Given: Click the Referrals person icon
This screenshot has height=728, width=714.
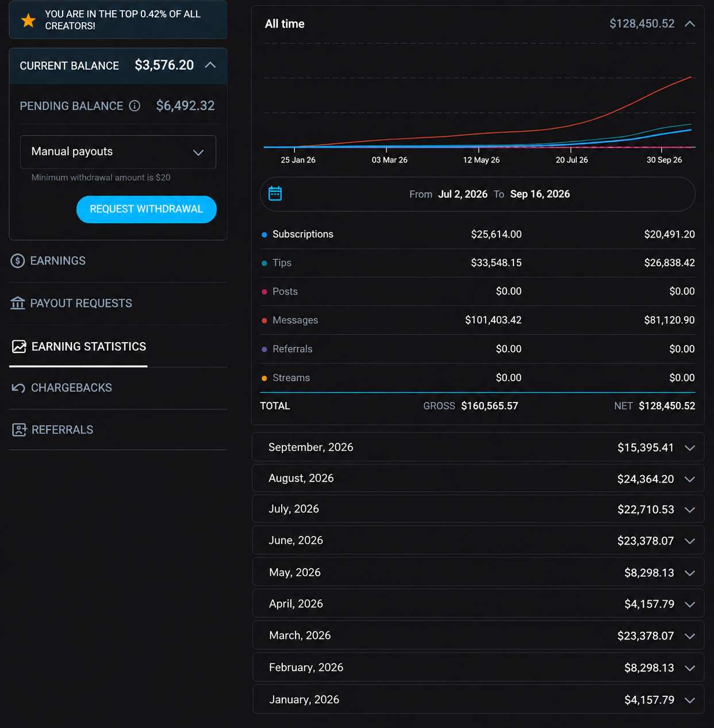Looking at the screenshot, I should click(x=19, y=430).
